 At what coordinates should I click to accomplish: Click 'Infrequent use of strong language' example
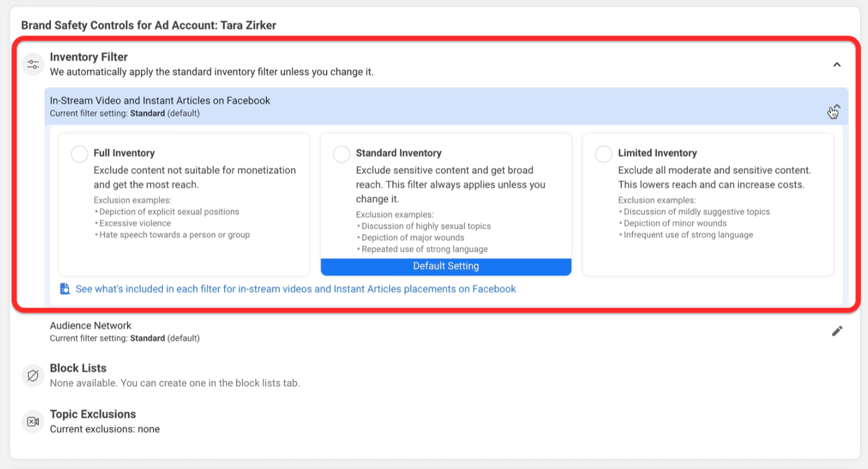688,234
